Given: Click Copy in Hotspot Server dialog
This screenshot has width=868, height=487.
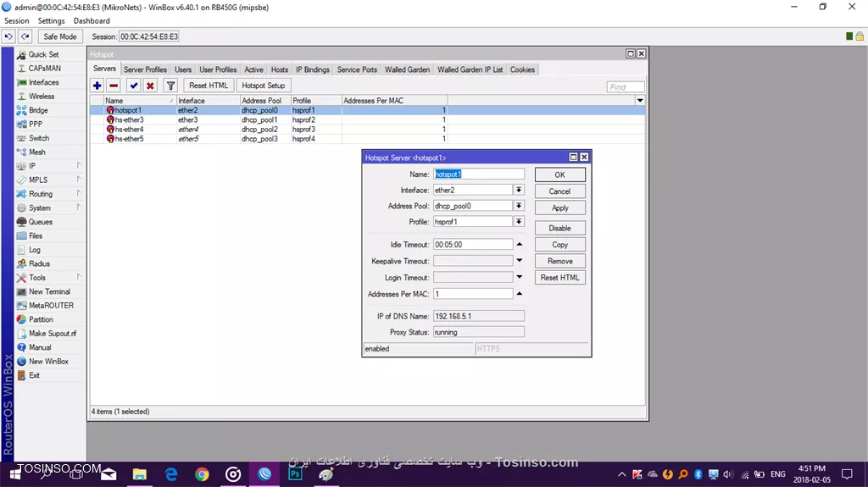Looking at the screenshot, I should (559, 245).
